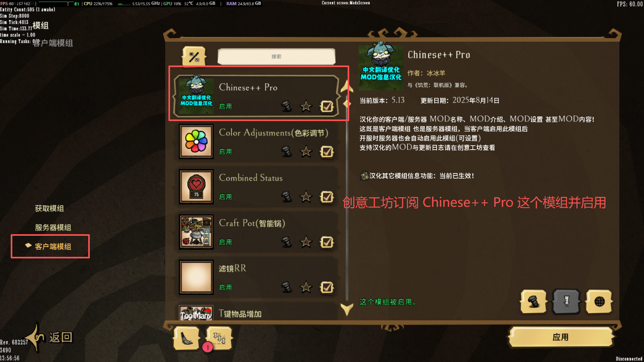Click the mod list scrollbar handle
This screenshot has height=362, width=644.
click(x=347, y=104)
